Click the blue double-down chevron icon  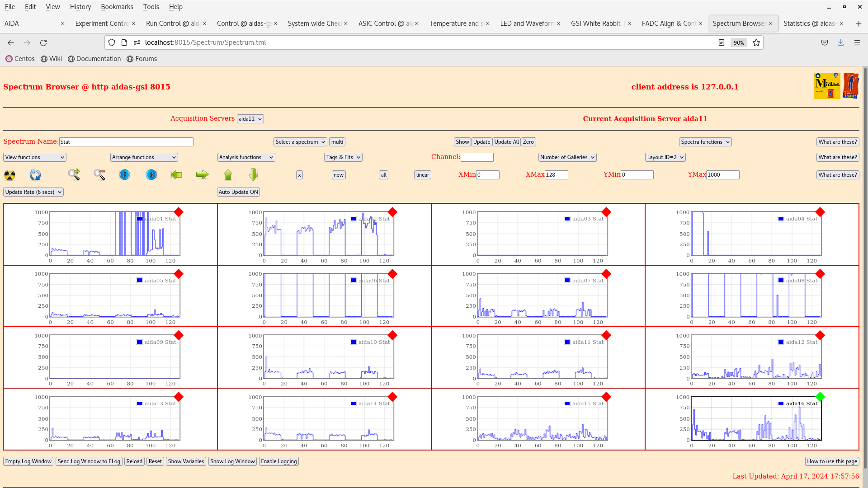coord(125,174)
